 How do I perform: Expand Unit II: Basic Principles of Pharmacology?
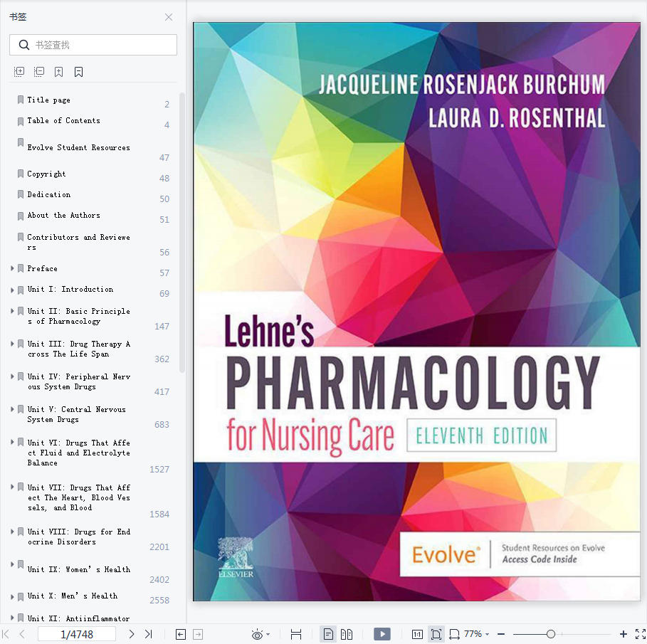pos(12,311)
